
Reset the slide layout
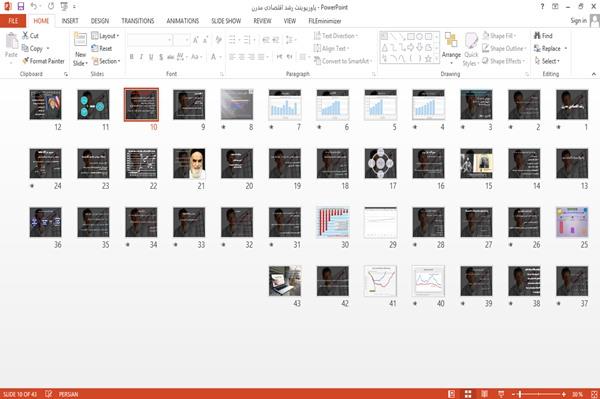coord(102,48)
